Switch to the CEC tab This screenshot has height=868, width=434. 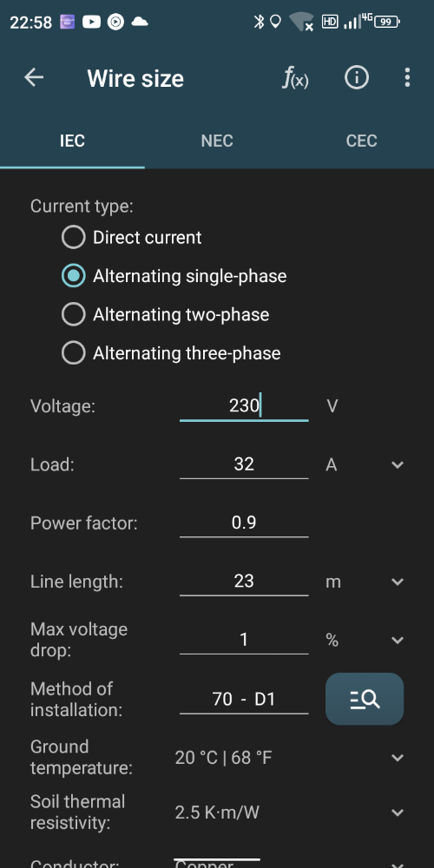361,141
